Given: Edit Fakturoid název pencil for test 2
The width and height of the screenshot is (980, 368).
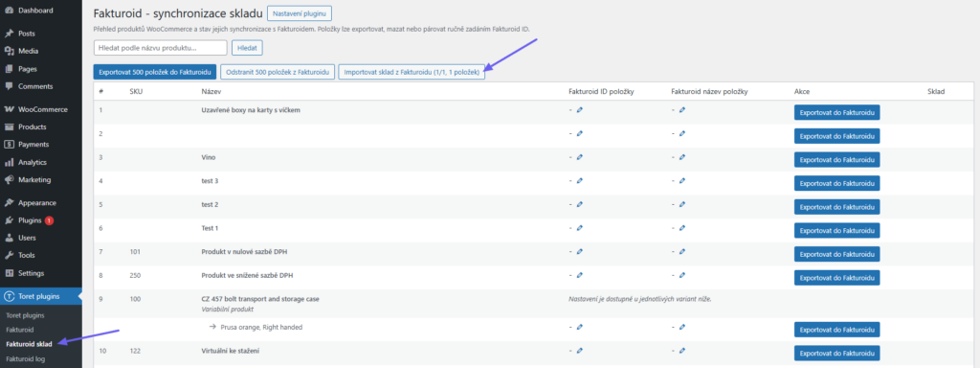Looking at the screenshot, I should [x=681, y=205].
